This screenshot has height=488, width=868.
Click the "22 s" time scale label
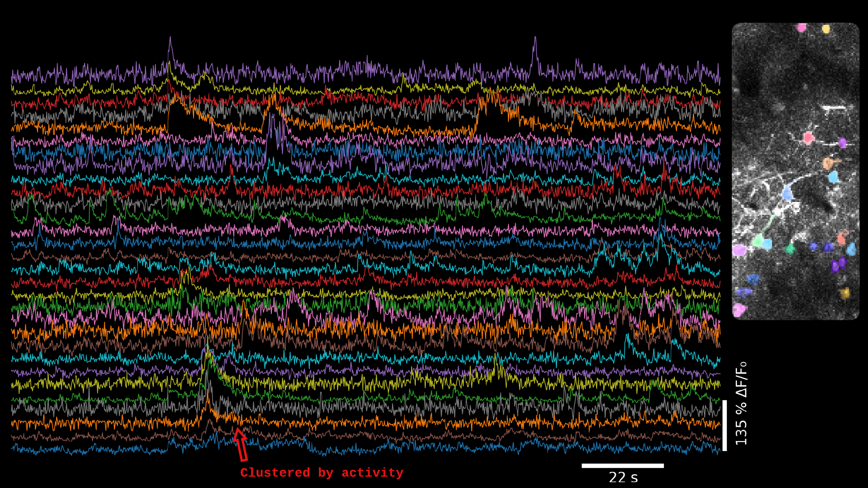click(623, 477)
